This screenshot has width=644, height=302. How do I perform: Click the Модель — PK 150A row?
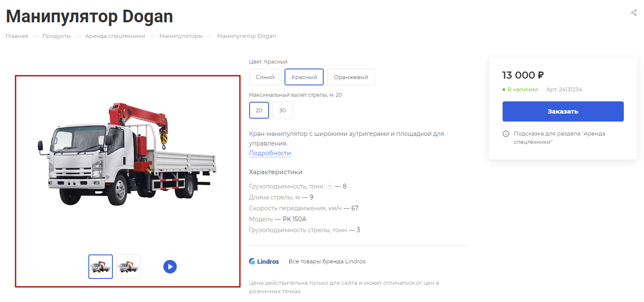278,219
